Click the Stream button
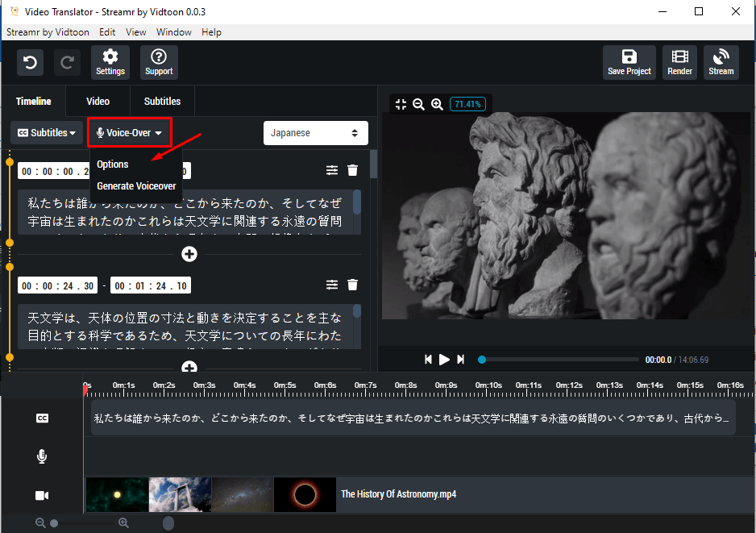Viewport: 756px width, 533px height. [721, 62]
